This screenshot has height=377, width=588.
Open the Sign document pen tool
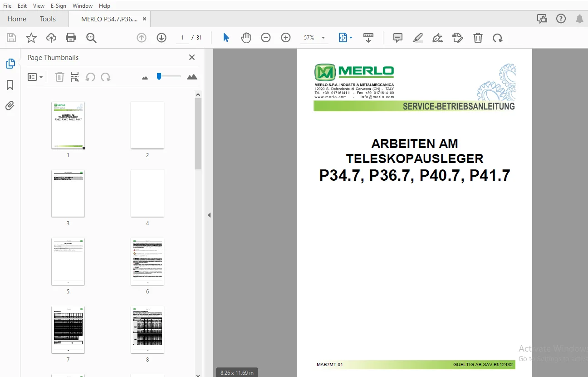(x=438, y=38)
